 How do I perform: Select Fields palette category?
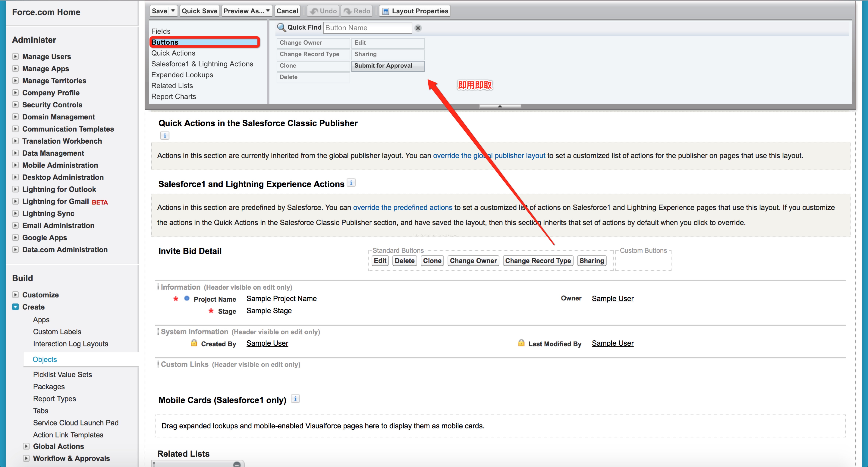(x=161, y=31)
